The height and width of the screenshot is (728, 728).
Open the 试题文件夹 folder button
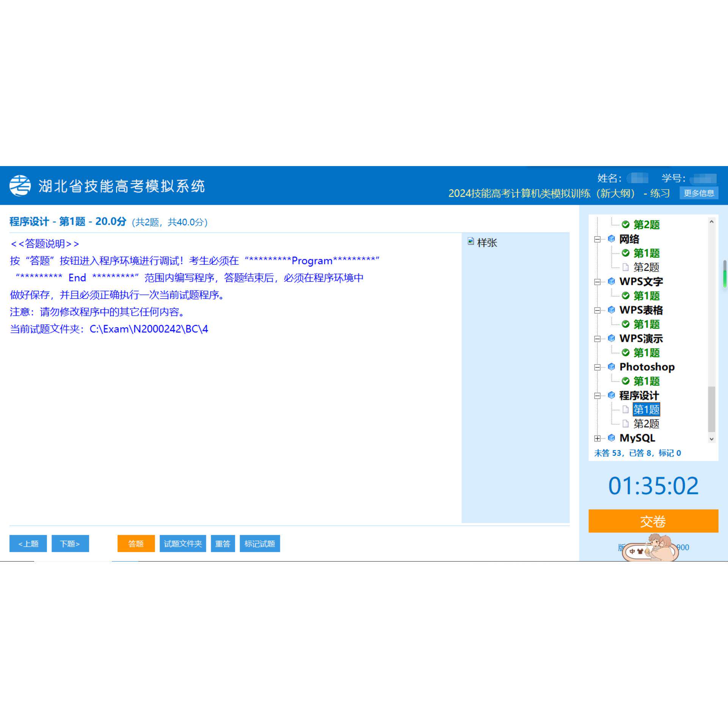click(x=183, y=543)
